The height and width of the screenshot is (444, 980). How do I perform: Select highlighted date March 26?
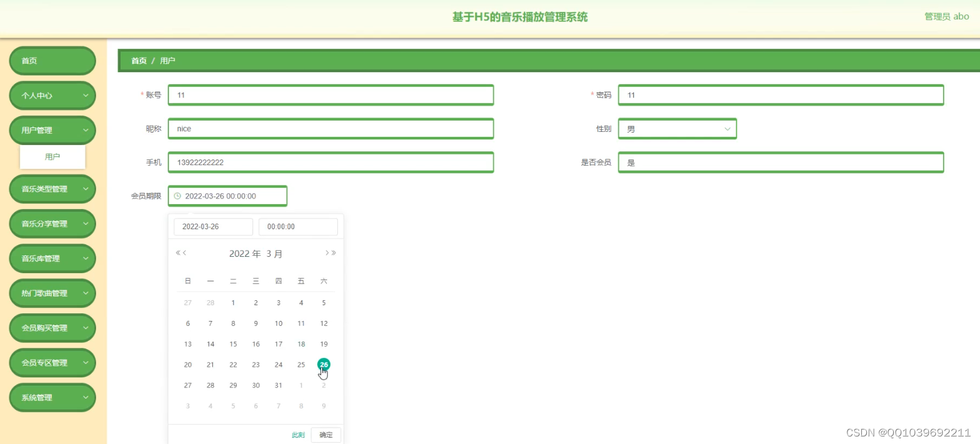(x=324, y=365)
